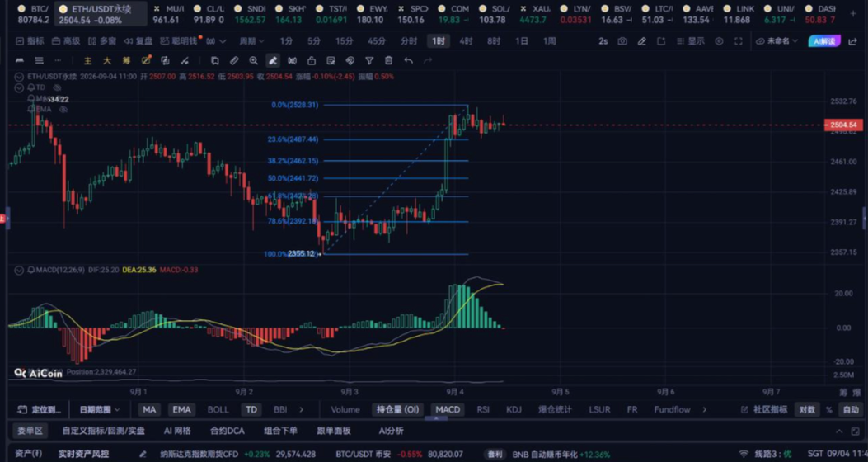Undo the last drawing action

tap(409, 61)
